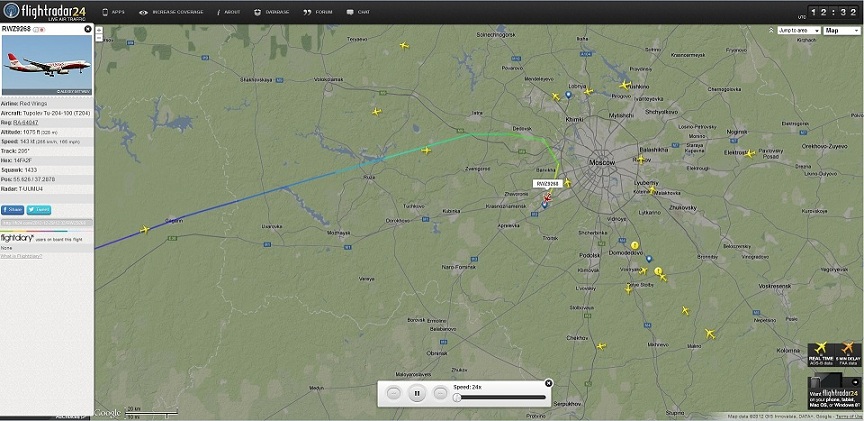The width and height of the screenshot is (864, 421).
Task: Select the aircraft icon near Chekhov
Action: click(601, 346)
